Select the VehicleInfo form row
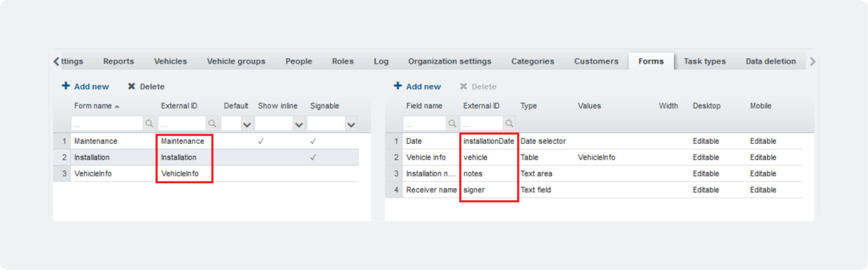Image resolution: width=868 pixels, height=270 pixels. [x=206, y=173]
